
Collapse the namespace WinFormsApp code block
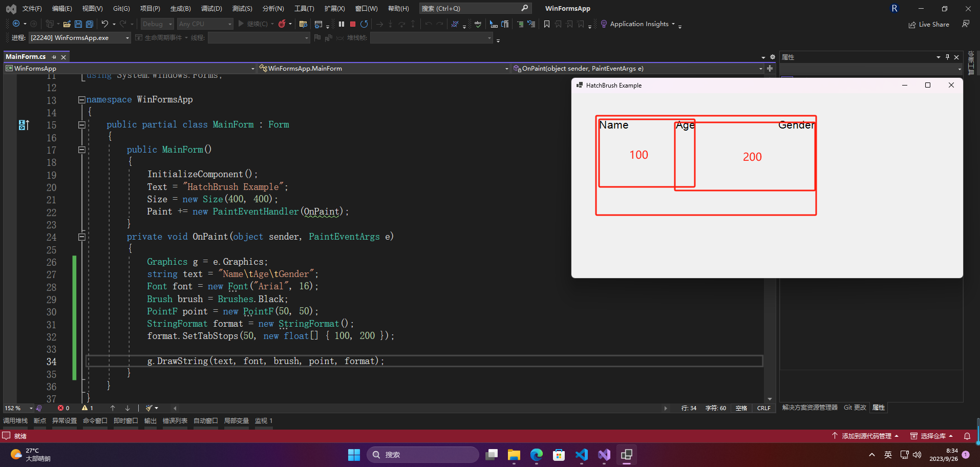click(x=81, y=100)
